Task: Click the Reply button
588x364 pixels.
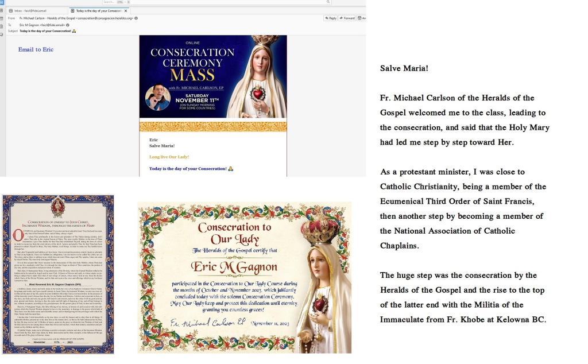Action: 330,18
